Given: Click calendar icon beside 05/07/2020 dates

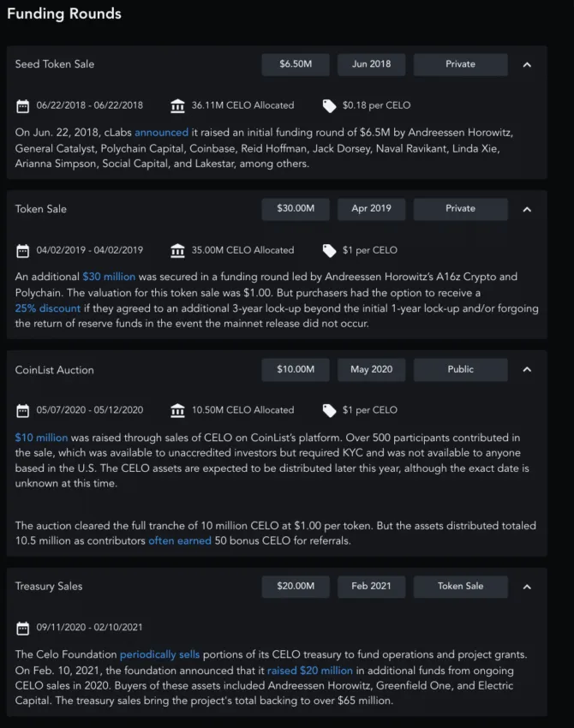Looking at the screenshot, I should pos(23,410).
